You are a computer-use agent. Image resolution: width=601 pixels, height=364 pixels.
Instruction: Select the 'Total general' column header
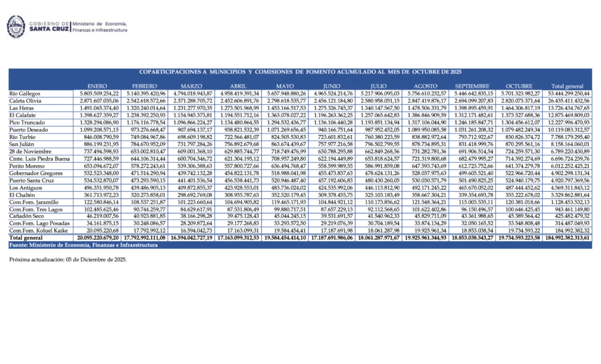click(x=567, y=86)
